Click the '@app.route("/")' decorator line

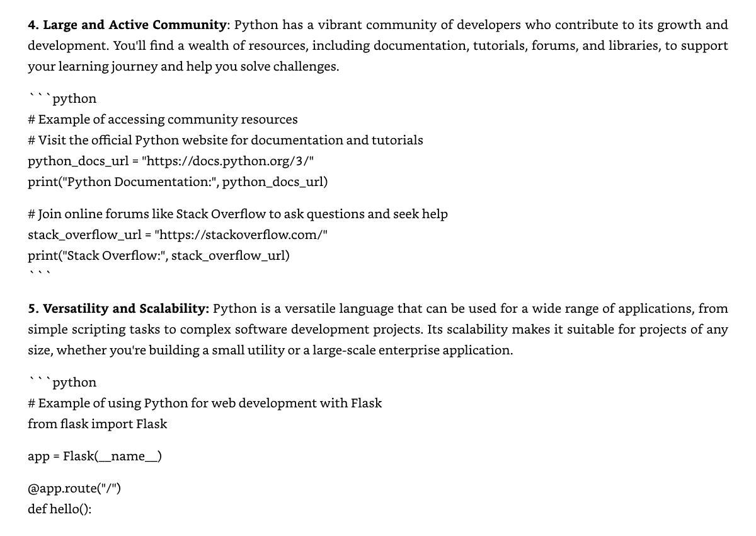74,488
